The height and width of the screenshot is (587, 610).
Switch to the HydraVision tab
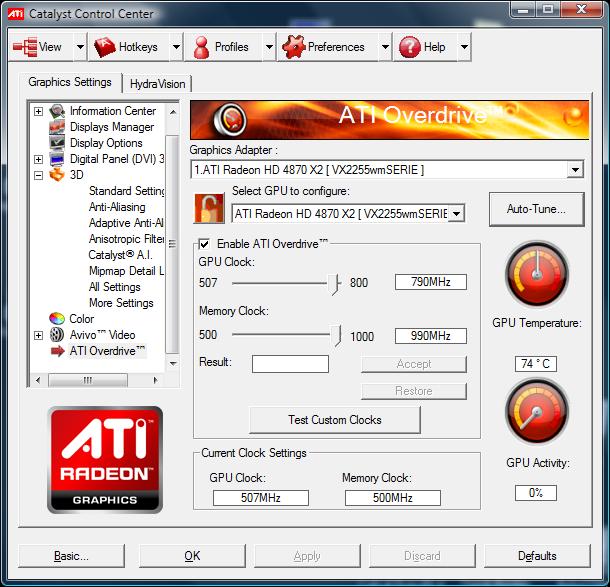[157, 84]
